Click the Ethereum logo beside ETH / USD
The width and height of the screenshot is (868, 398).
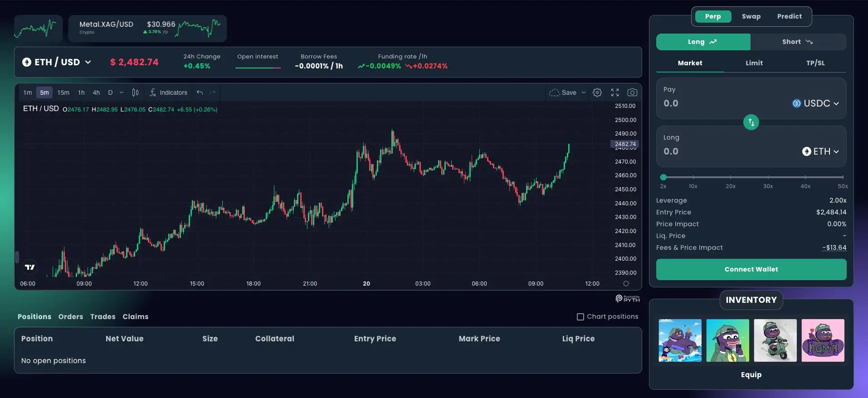pos(27,62)
